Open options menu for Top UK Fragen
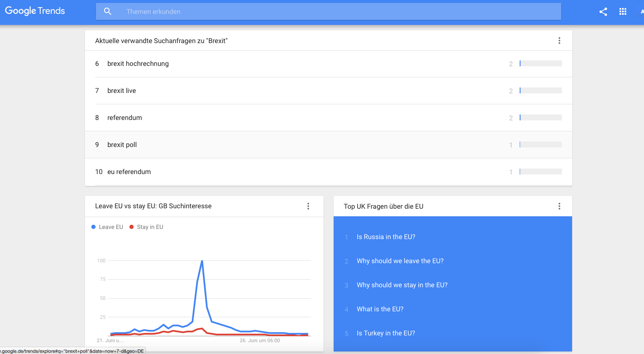 (x=559, y=206)
